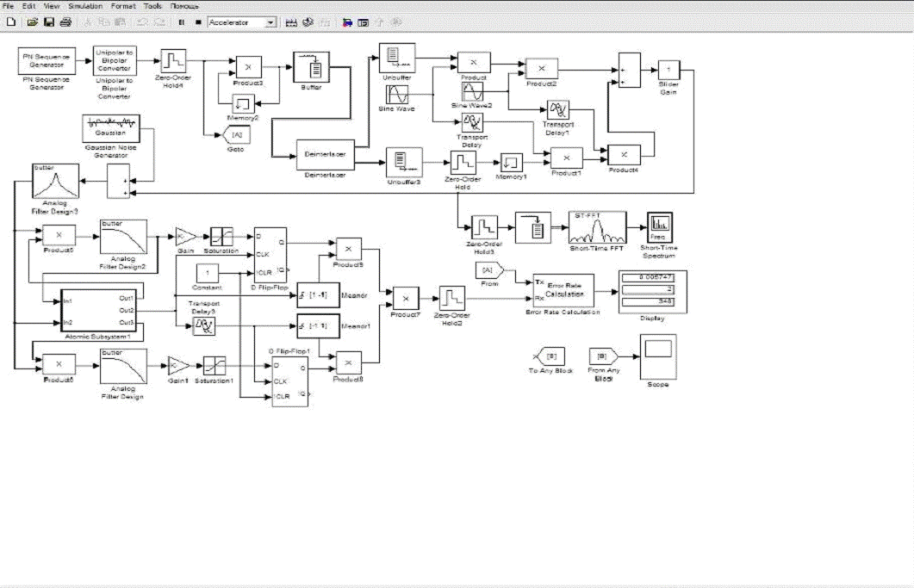Click the Open file folder icon
The width and height of the screenshot is (914, 588).
coord(32,22)
